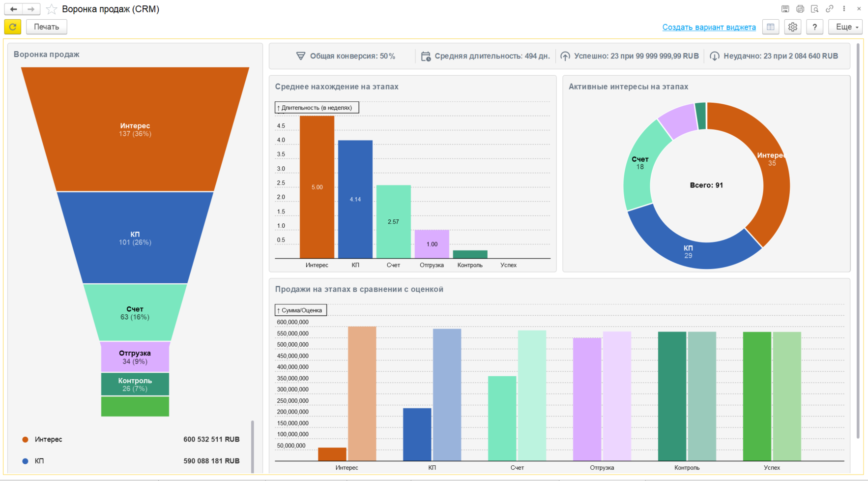Click the funnel legend scrollbar
Screen dimensions: 868x481
(253, 445)
